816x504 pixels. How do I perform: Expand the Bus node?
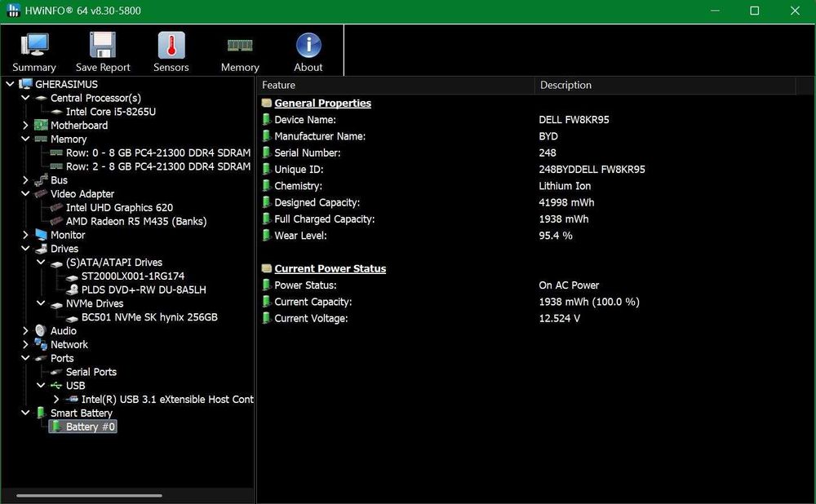pos(25,180)
